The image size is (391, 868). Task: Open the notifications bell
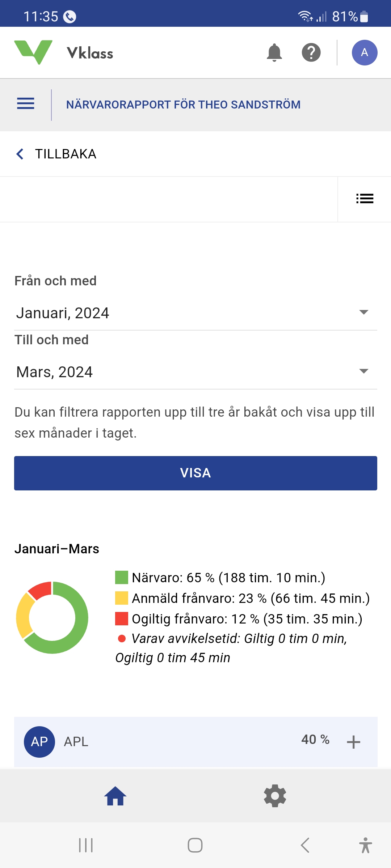274,53
